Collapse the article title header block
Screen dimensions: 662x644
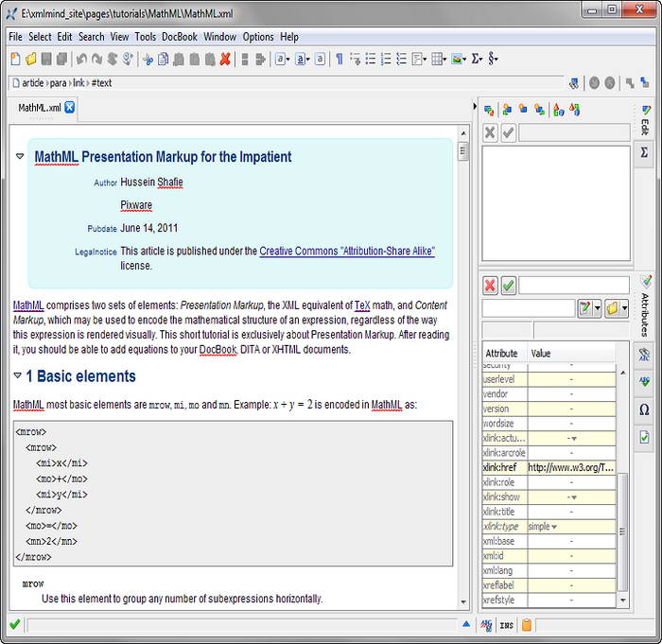20,156
